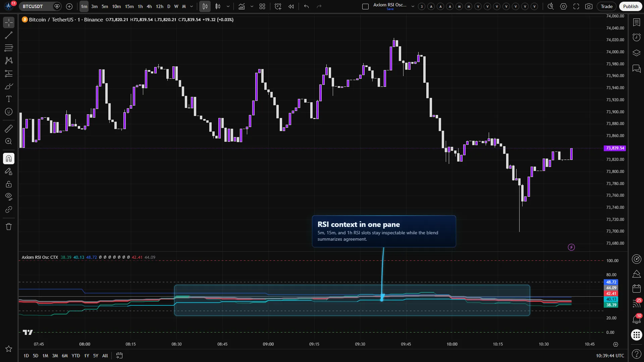Select the crosshair cursor tool
Viewport: 644px width, 362px height.
9,22
